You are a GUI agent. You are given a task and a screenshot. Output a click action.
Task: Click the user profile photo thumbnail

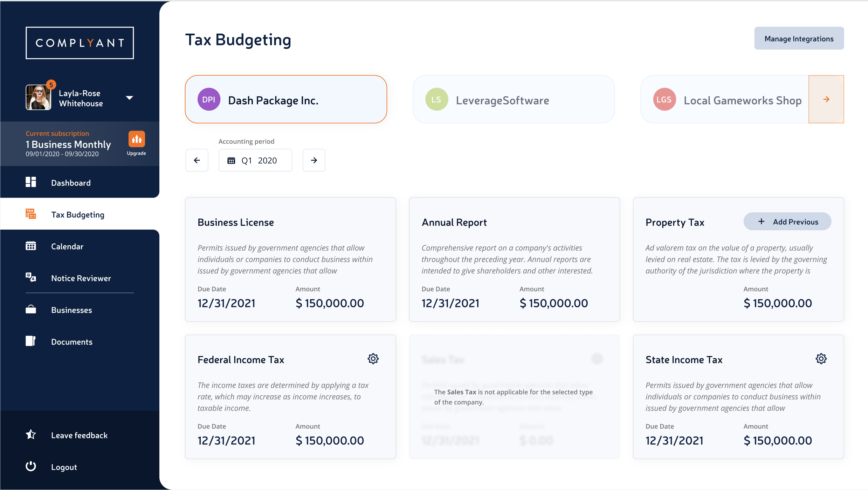[38, 98]
